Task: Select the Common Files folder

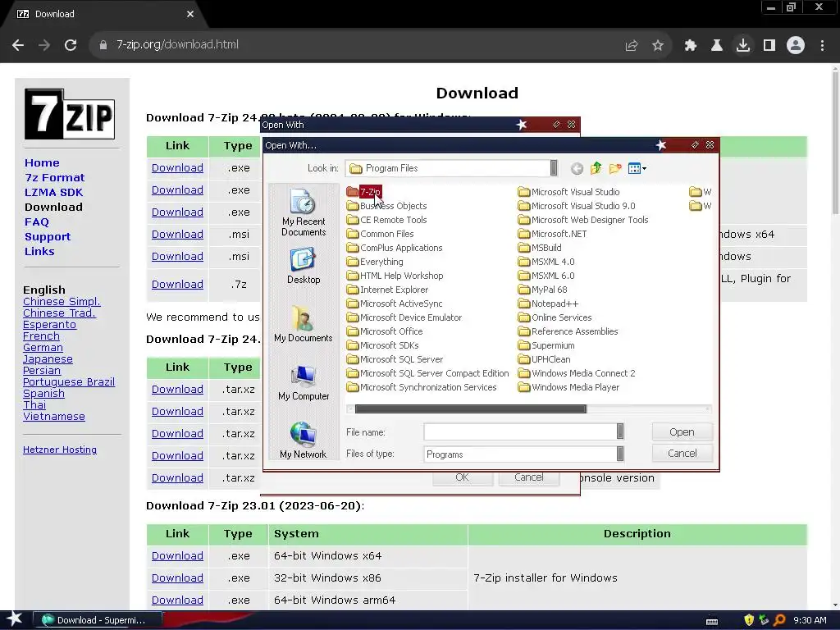Action: [381, 234]
